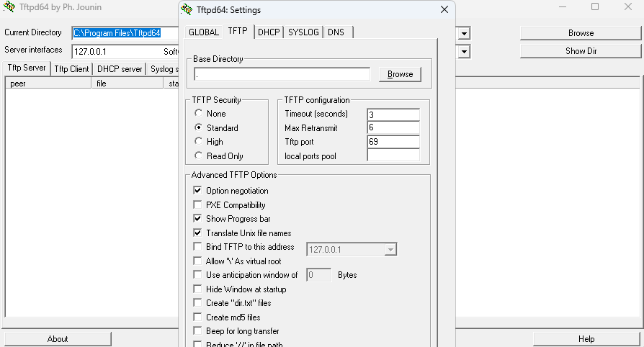Click the Tftp port field
Screen dimensions: 644x347
tap(393, 142)
